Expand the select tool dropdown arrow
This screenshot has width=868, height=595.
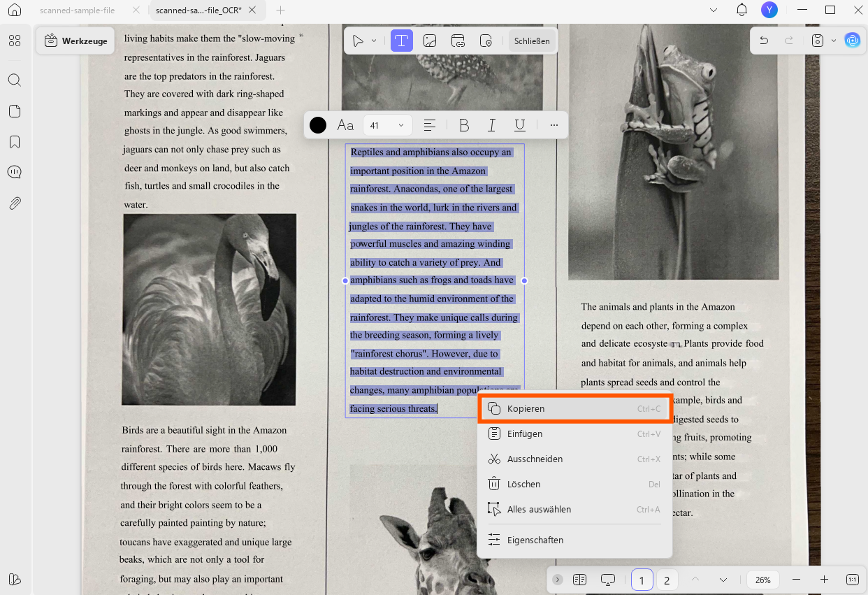374,41
